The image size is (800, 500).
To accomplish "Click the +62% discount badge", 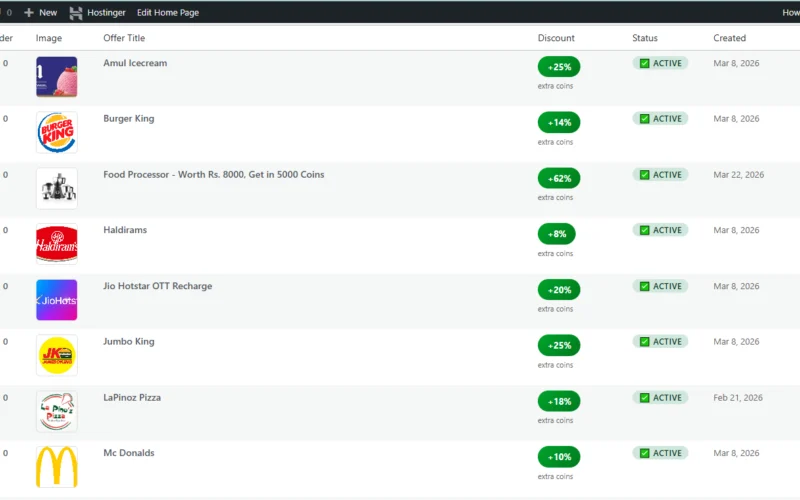I will (558, 178).
